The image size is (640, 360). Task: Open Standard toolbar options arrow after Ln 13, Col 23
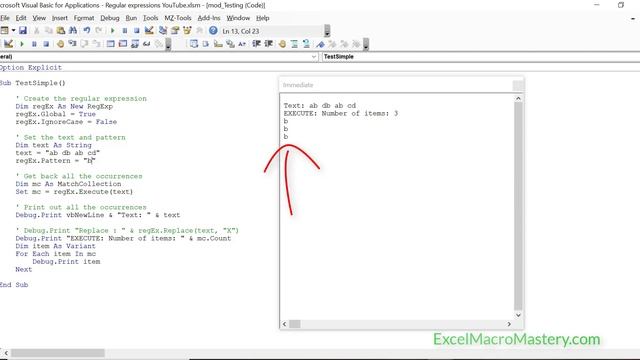point(327,31)
